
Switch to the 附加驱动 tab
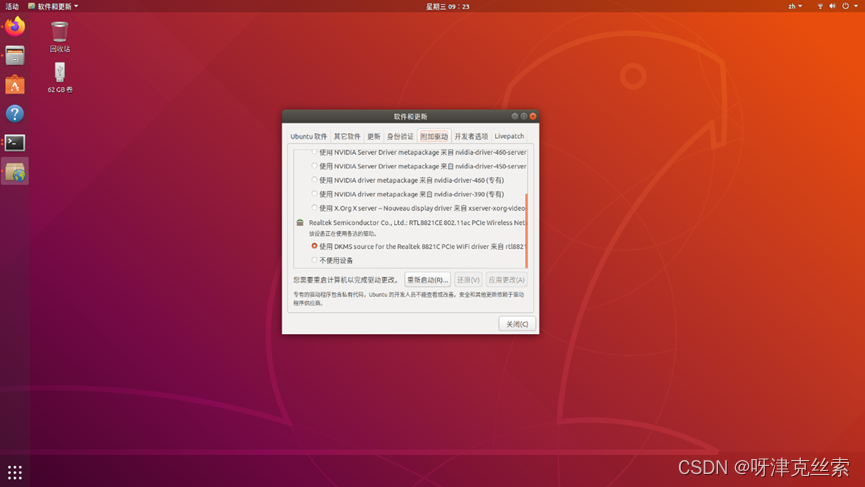pyautogui.click(x=434, y=136)
